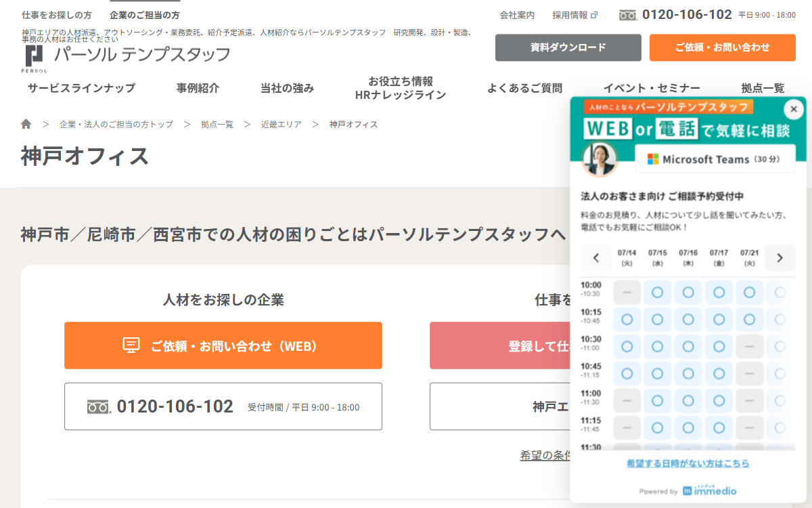The width and height of the screenshot is (812, 508).
Task: Show previous dates in the booking calendar
Action: click(x=596, y=258)
